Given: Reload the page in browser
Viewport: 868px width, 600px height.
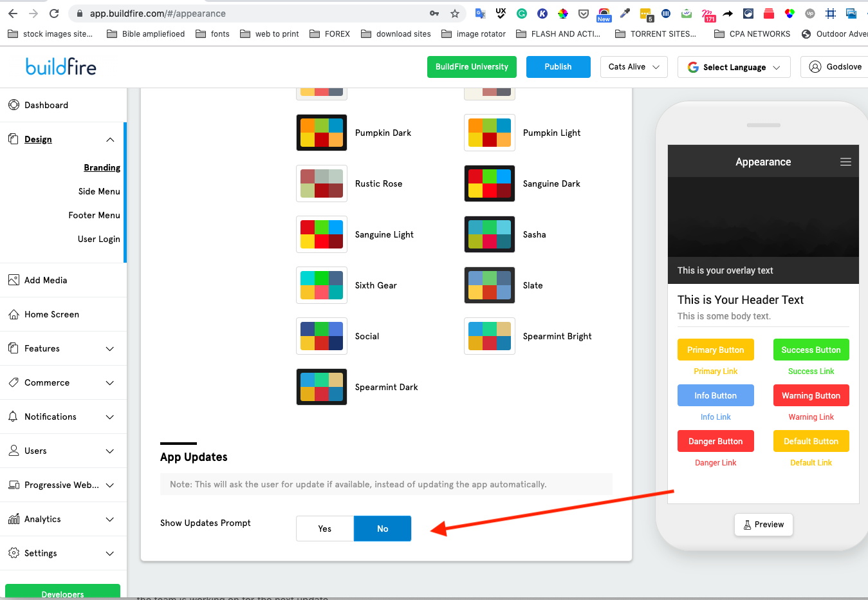Looking at the screenshot, I should coord(54,14).
